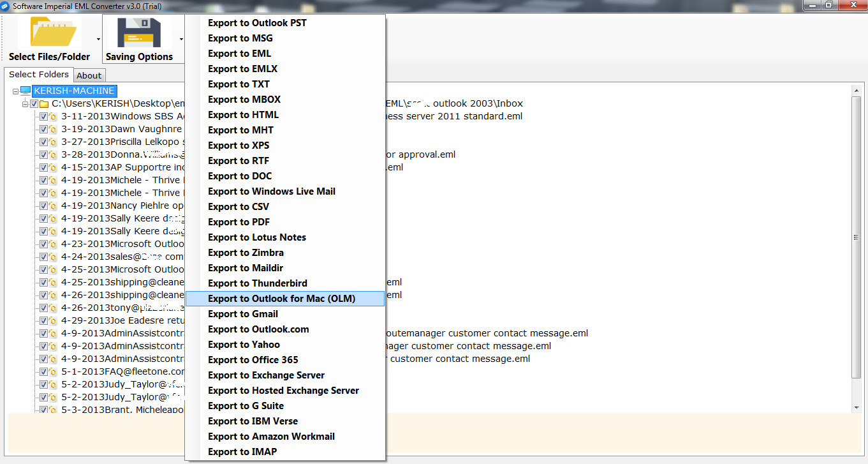The height and width of the screenshot is (464, 868).
Task: Select the KERISH-MACHINE computer icon
Action: coord(26,91)
